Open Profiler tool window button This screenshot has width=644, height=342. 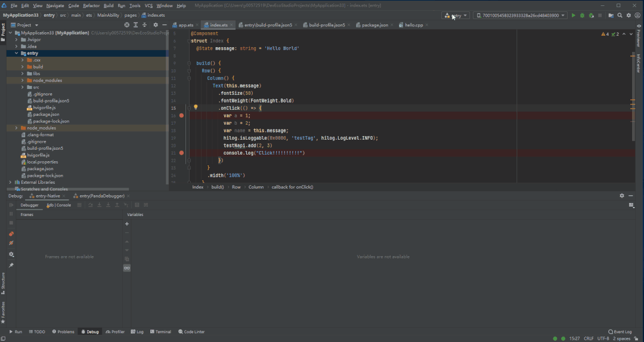point(115,332)
